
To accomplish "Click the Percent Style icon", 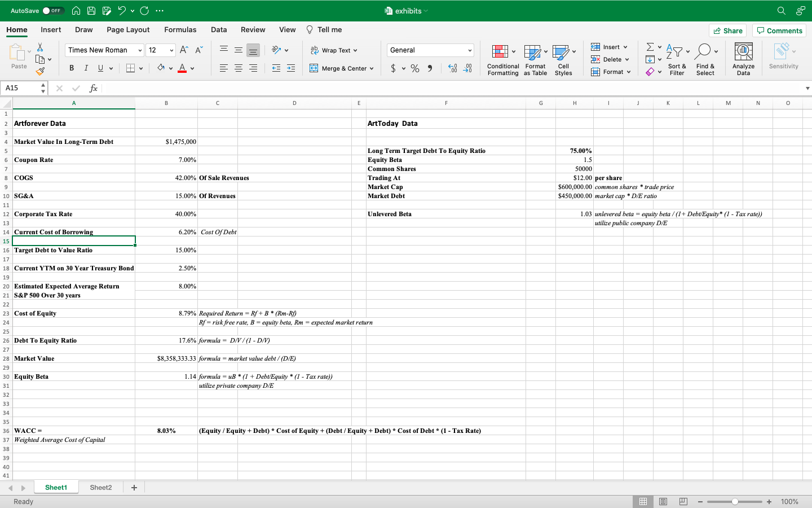I will point(415,68).
